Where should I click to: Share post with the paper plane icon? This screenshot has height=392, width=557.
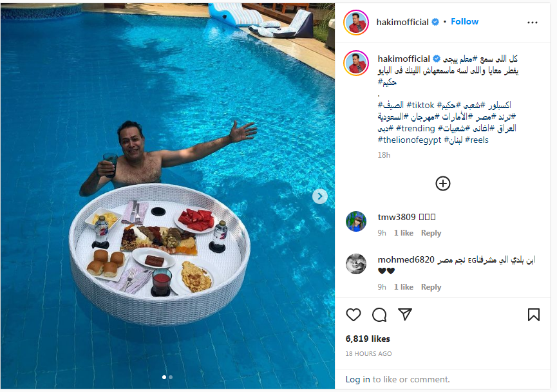click(x=405, y=314)
